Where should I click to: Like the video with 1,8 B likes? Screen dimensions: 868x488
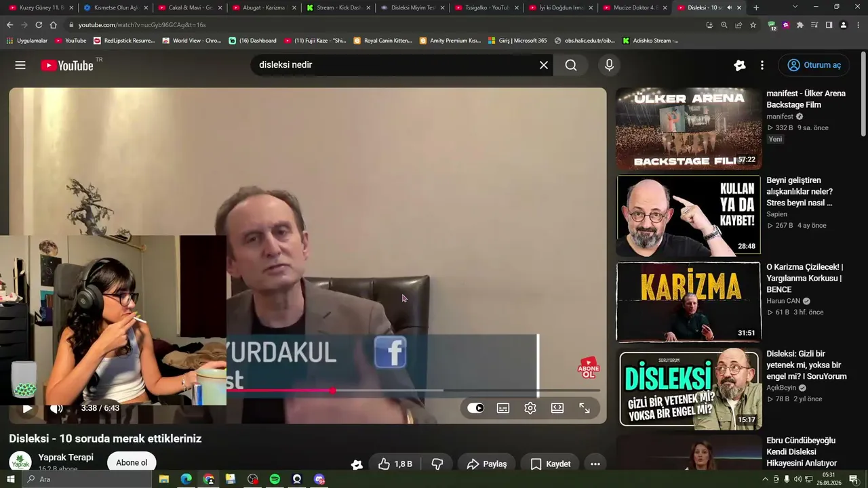pos(395,464)
